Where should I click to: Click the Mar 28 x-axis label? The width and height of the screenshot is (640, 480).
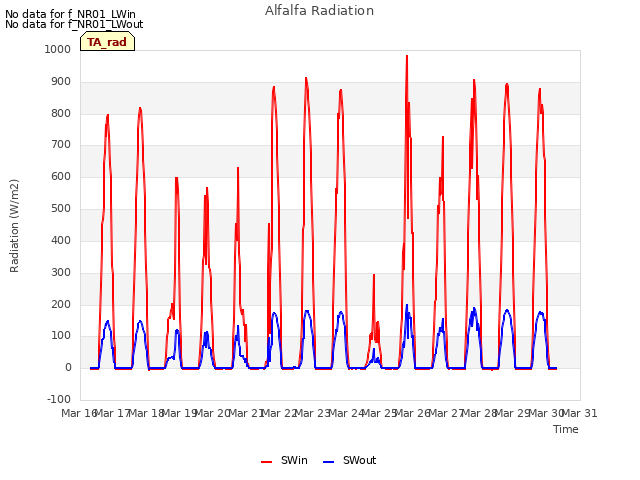click(480, 413)
